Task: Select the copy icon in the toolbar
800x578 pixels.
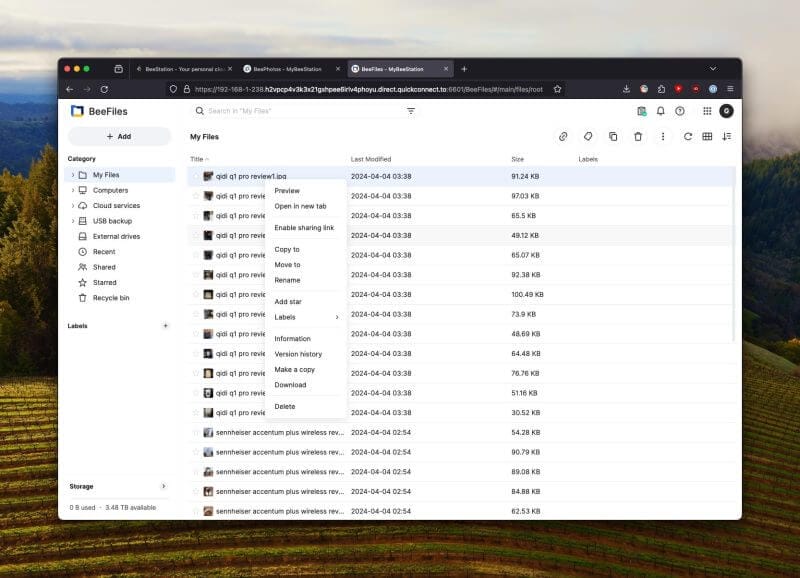Action: [614, 136]
